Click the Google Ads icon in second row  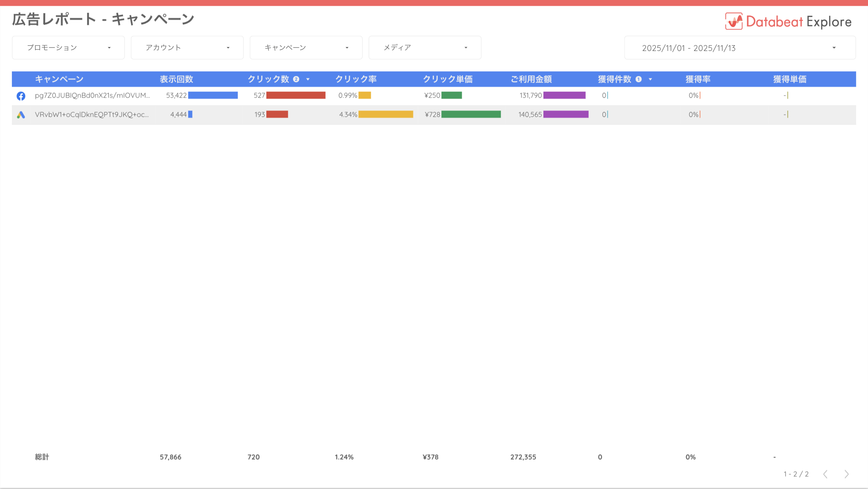21,115
